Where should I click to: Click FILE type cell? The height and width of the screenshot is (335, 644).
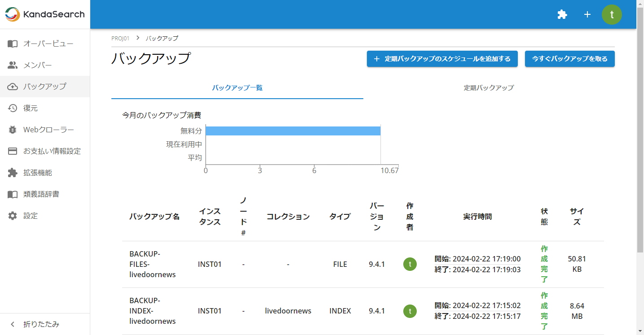coord(340,264)
